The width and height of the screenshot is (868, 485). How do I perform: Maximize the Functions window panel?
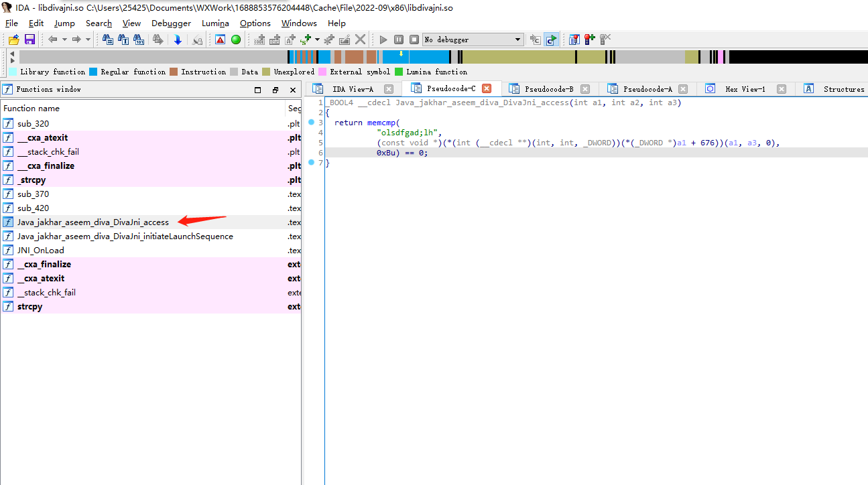pyautogui.click(x=258, y=90)
